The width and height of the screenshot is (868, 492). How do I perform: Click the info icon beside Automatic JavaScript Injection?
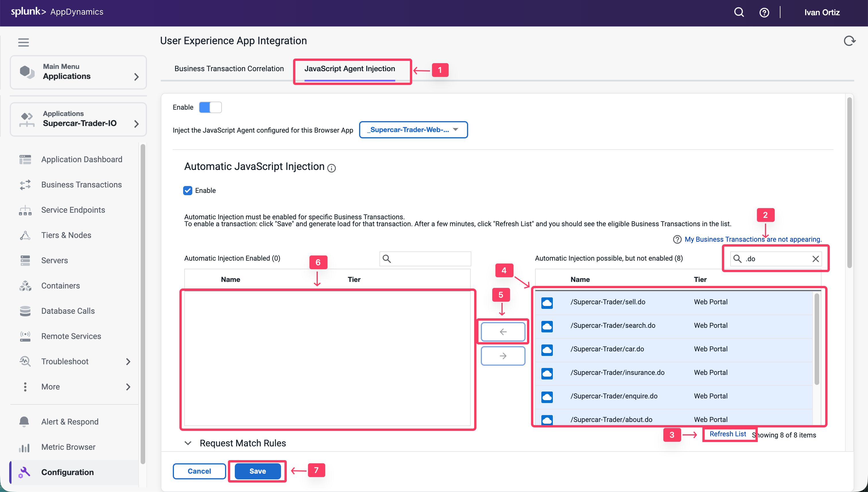pos(332,168)
